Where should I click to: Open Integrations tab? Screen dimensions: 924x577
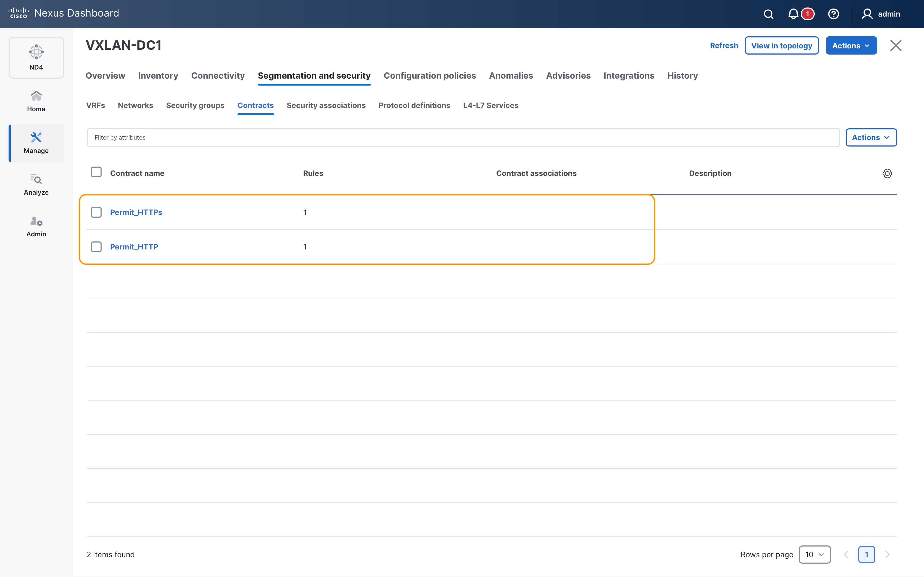pyautogui.click(x=629, y=76)
